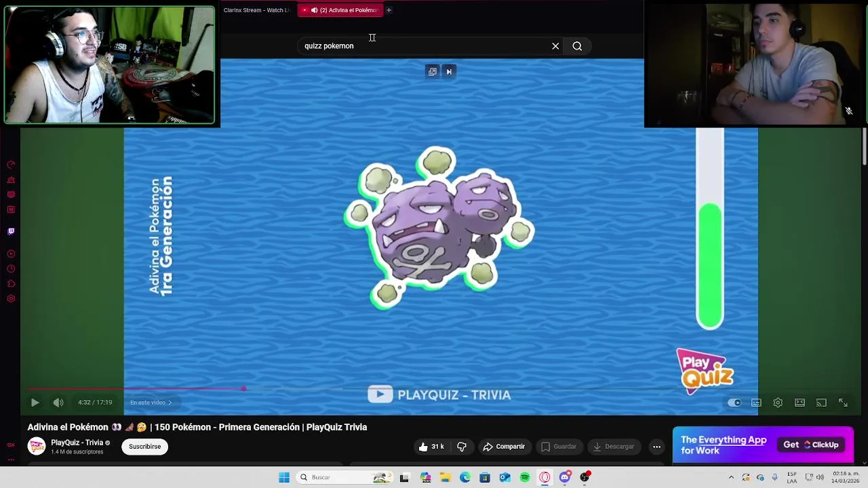Viewport: 868px width, 488px height.
Task: Switch to the Clarinx Stream tab
Action: [256, 10]
